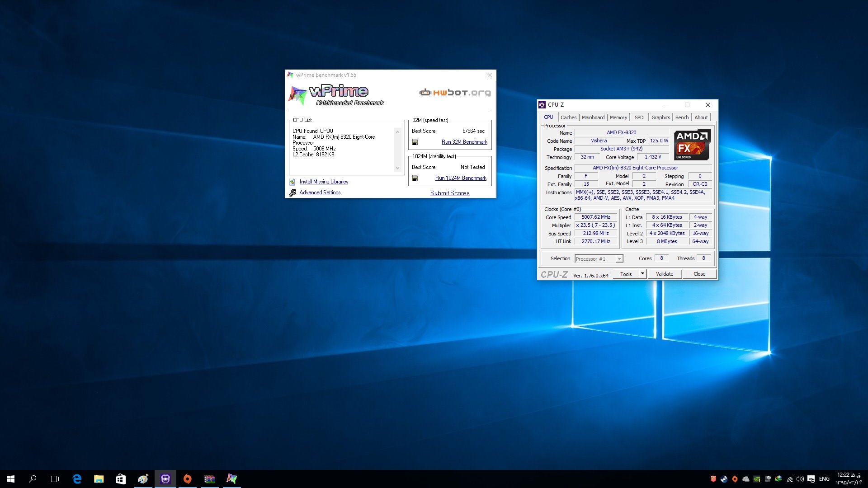This screenshot has height=488, width=868.
Task: Open the volume speaker tray icon
Action: click(x=800, y=479)
